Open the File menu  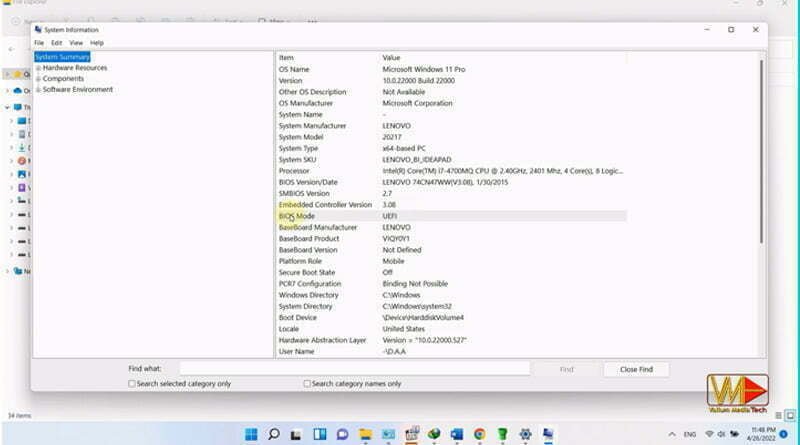39,43
